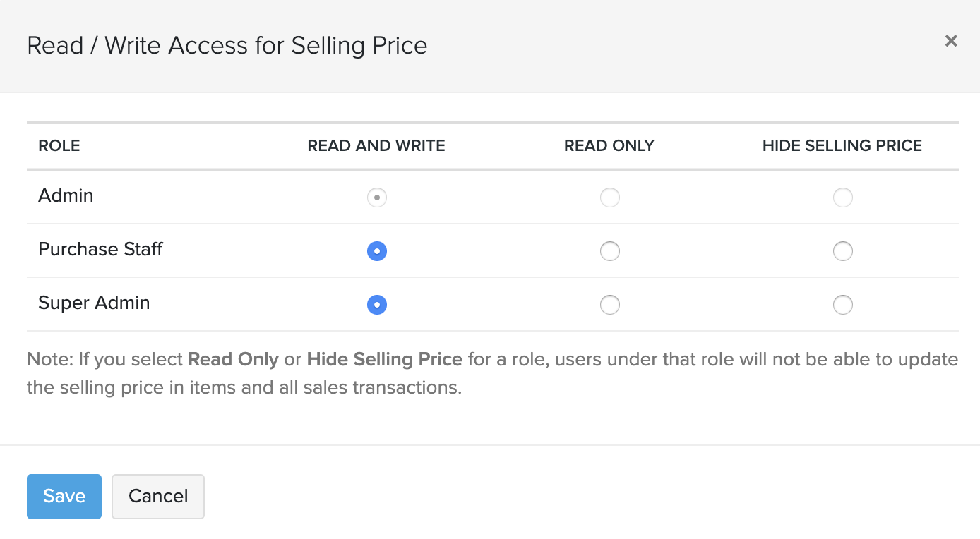Save the selling price access settings
The image size is (980, 539).
click(x=64, y=496)
